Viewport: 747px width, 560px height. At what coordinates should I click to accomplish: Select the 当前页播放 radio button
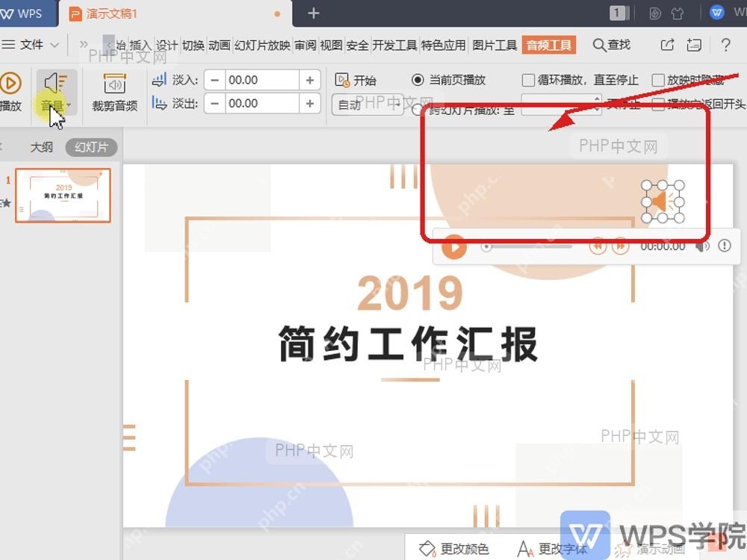pyautogui.click(x=418, y=80)
